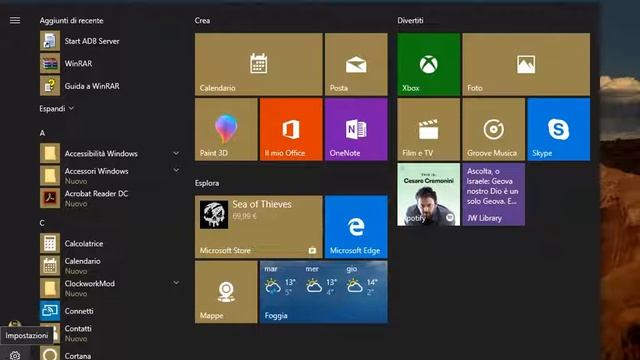Open the Accessibilità Windows folder icon
Viewport: 640px width, 360px height.
[x=50, y=153]
